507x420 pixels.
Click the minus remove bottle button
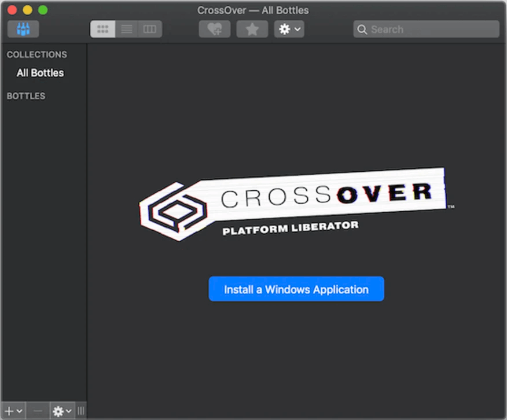click(x=38, y=411)
